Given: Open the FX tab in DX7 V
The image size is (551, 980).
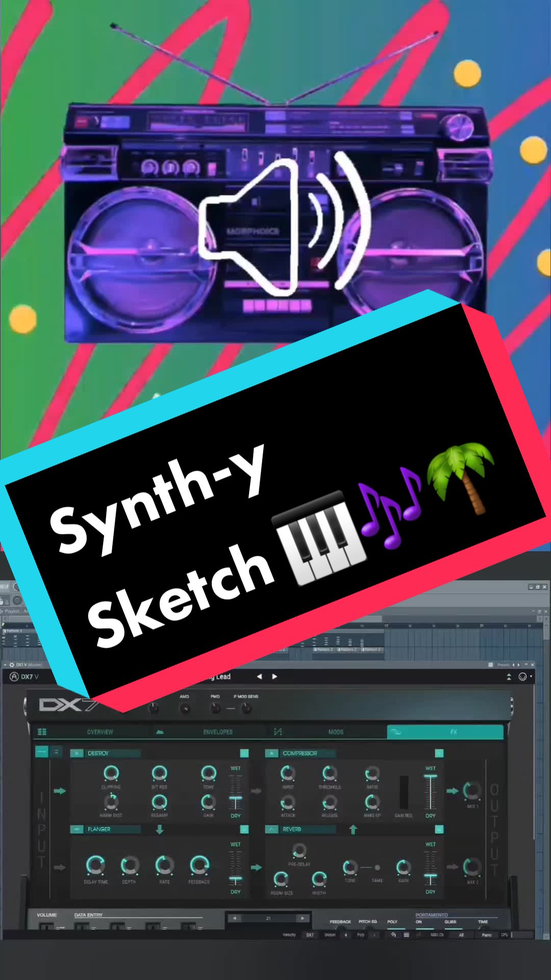Looking at the screenshot, I should (445, 732).
